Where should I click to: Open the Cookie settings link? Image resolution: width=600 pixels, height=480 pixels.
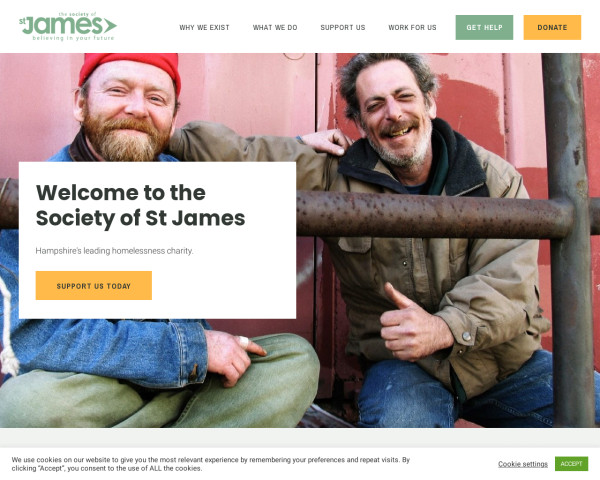pos(523,464)
